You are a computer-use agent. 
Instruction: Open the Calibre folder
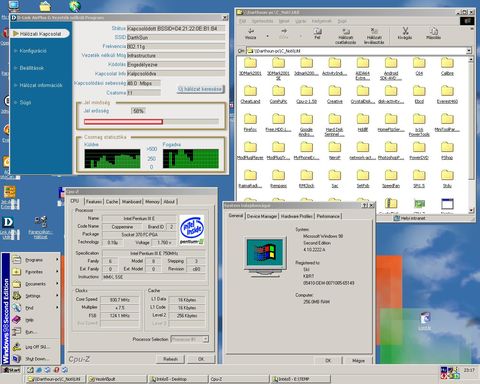tap(447, 66)
